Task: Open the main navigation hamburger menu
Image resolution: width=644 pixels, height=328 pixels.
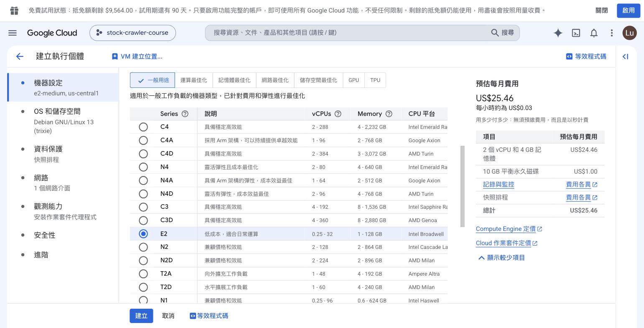Action: 13,33
